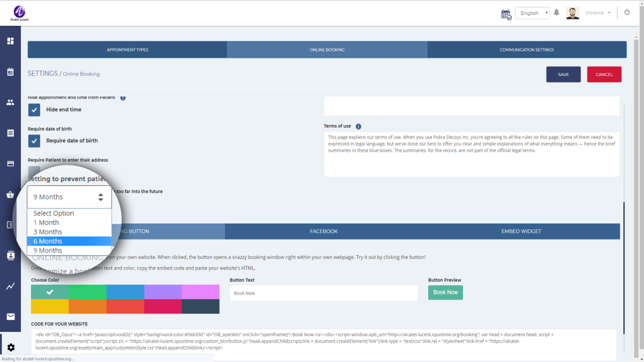Open the Embed Widget tab
Image resolution: width=644 pixels, height=362 pixels.
tap(521, 231)
